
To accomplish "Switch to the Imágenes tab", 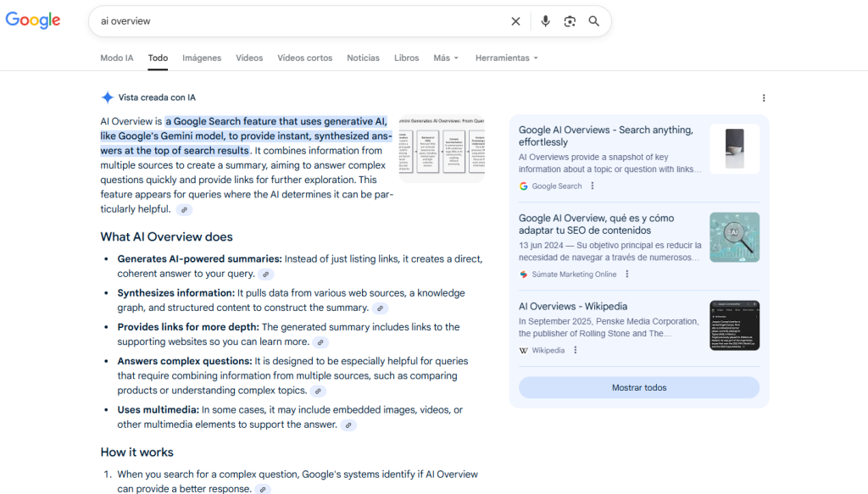I will click(x=202, y=58).
